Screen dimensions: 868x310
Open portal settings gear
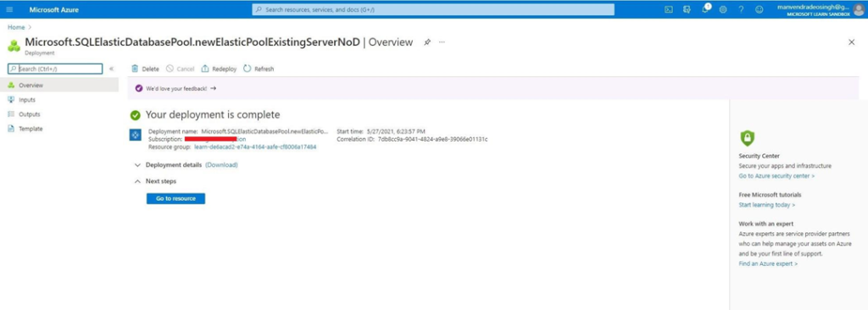723,9
